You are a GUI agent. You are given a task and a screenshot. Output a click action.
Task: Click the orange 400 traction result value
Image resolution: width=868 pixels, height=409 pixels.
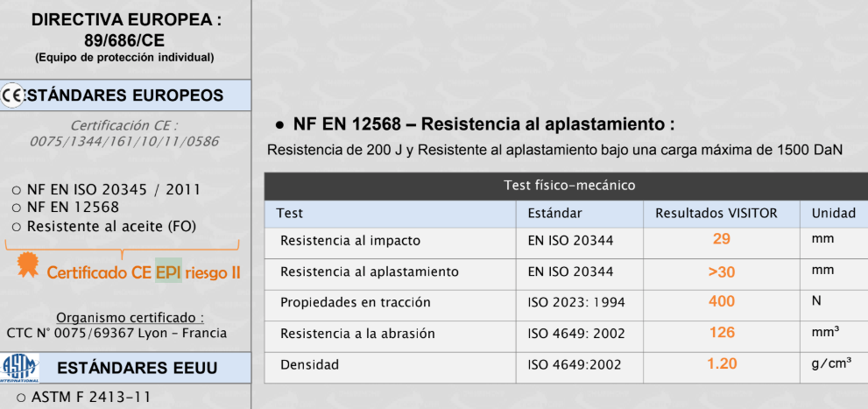[x=722, y=301]
